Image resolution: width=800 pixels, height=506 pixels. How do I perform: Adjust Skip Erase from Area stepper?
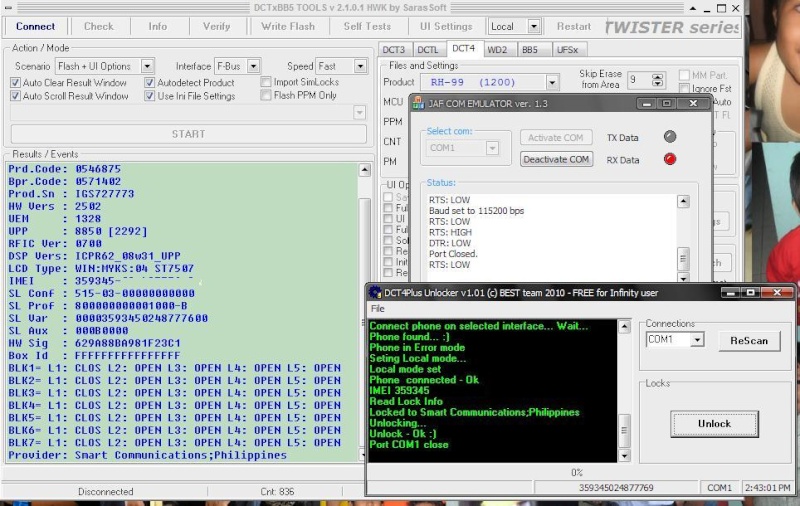pos(657,80)
